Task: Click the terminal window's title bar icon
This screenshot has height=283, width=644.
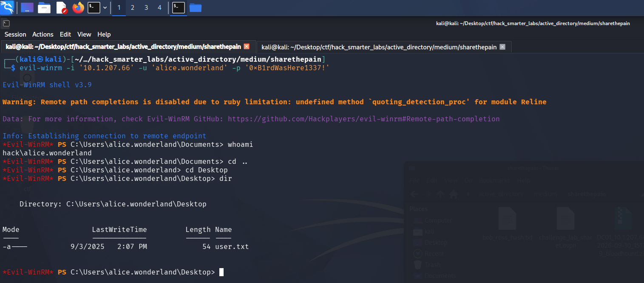Action: tap(6, 23)
